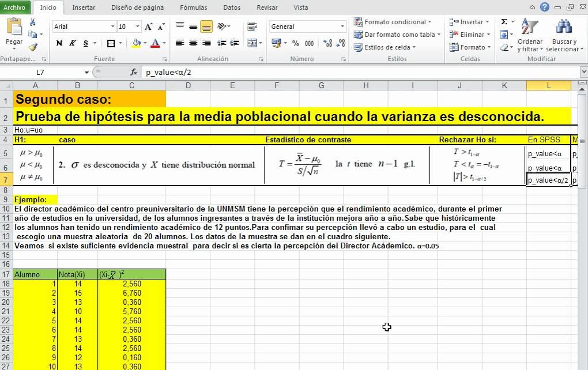Image resolution: width=588 pixels, height=370 pixels.
Task: Open the font size dropdown
Action: (x=138, y=27)
